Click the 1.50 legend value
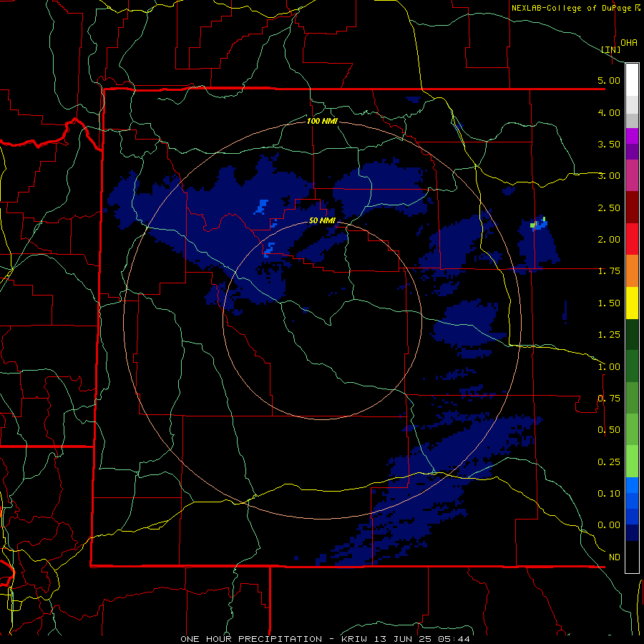Screen dimensions: 644x644 [609, 303]
